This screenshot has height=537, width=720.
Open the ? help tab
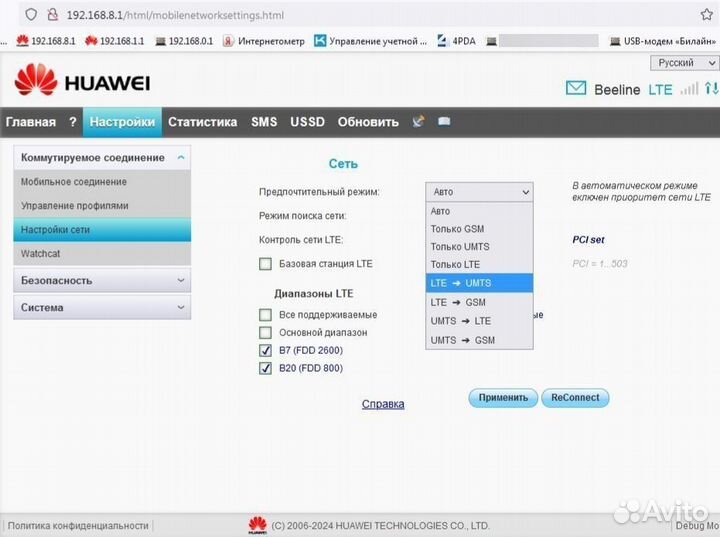[x=73, y=122]
